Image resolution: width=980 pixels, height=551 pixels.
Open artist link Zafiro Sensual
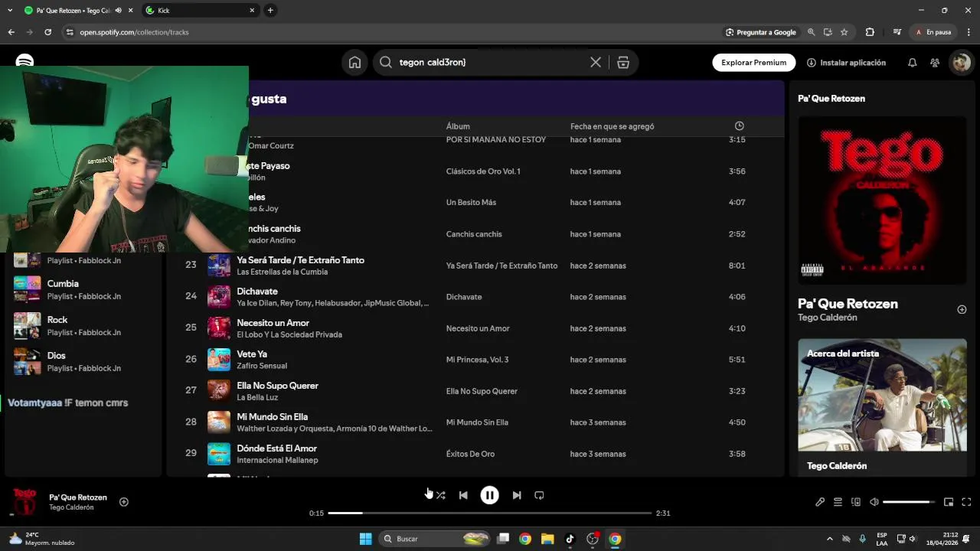262,366
